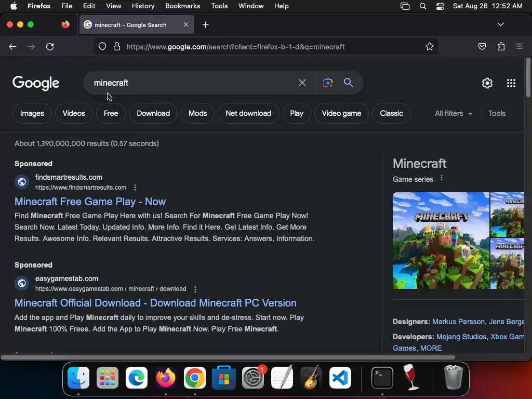Open Microsoft Store icon in dock
This screenshot has width=532, height=399.
(x=224, y=378)
